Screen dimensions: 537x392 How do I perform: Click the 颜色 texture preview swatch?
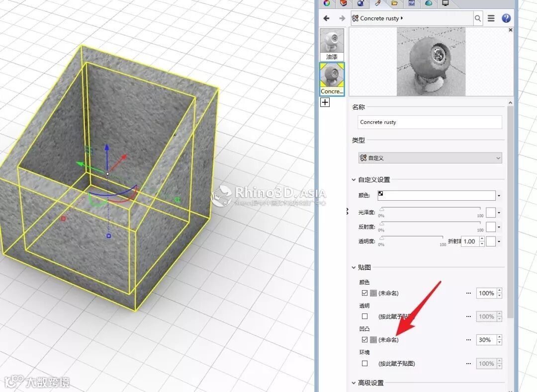(373, 293)
